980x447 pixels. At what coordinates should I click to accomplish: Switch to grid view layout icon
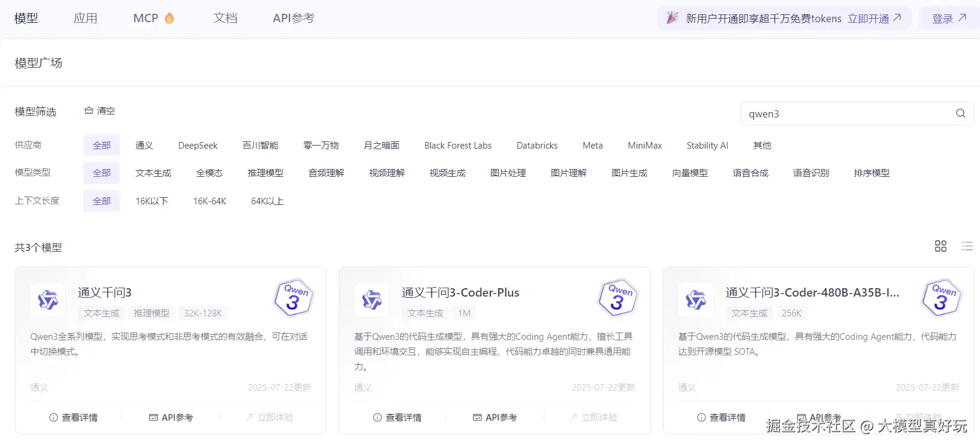[940, 246]
